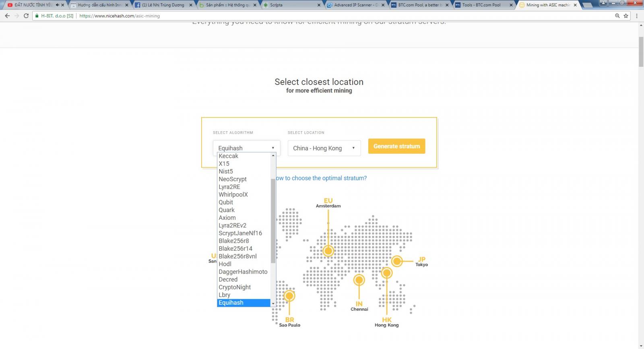Open the Select Algorithm dropdown showing Equihash
644x349 pixels.
(246, 148)
